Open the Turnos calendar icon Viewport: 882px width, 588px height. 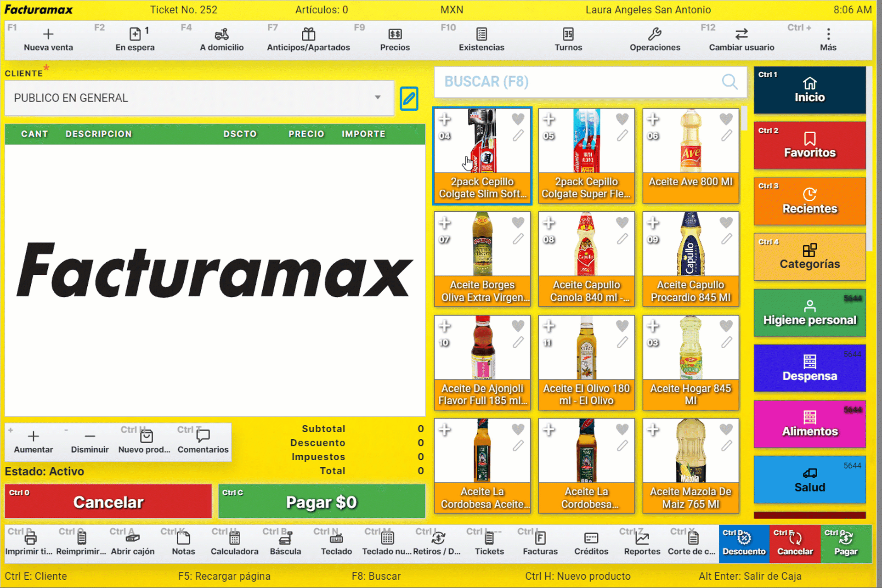coord(568,34)
